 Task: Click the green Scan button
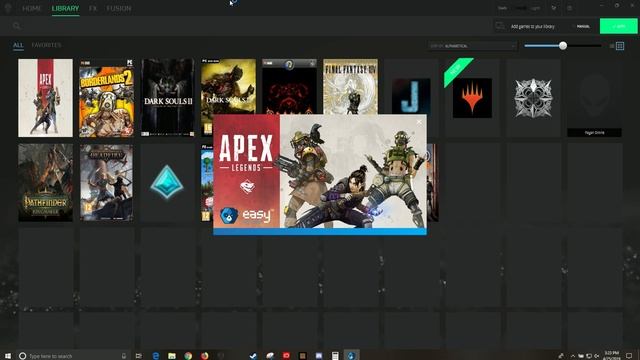point(619,26)
